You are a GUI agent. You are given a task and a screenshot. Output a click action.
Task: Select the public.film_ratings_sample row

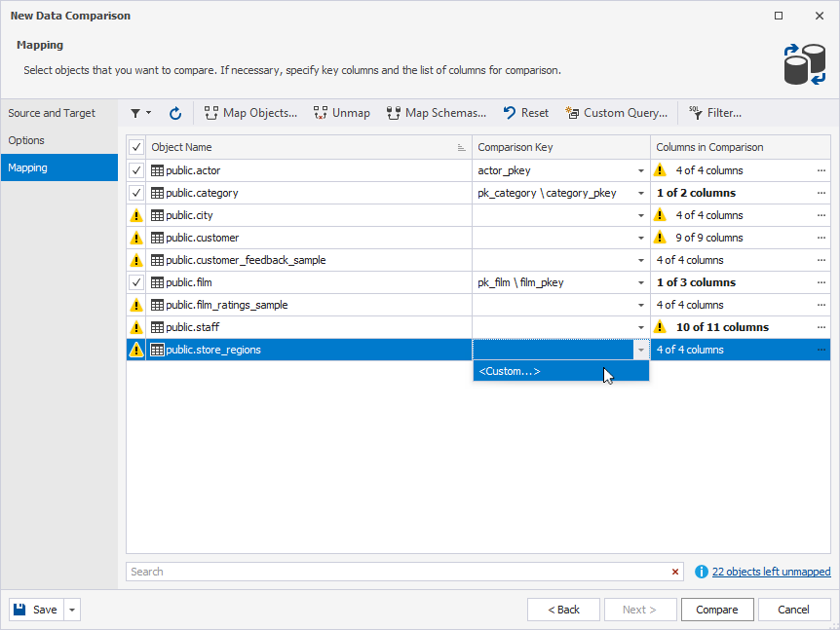tap(477, 305)
